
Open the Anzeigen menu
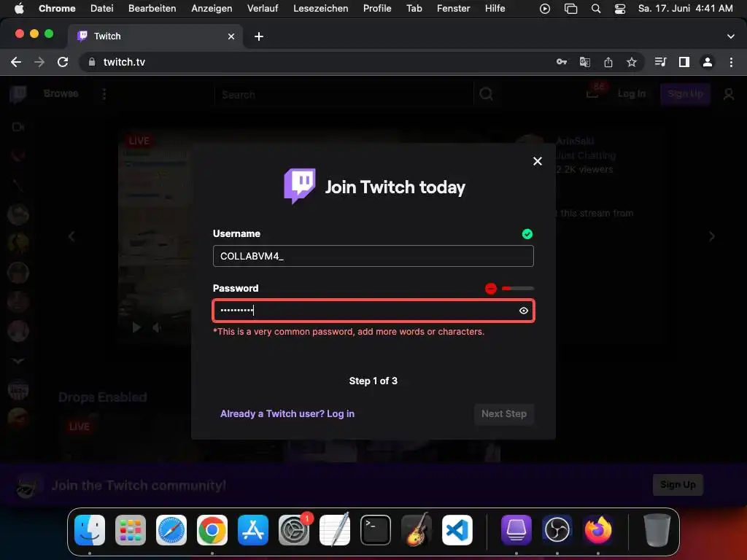212,8
